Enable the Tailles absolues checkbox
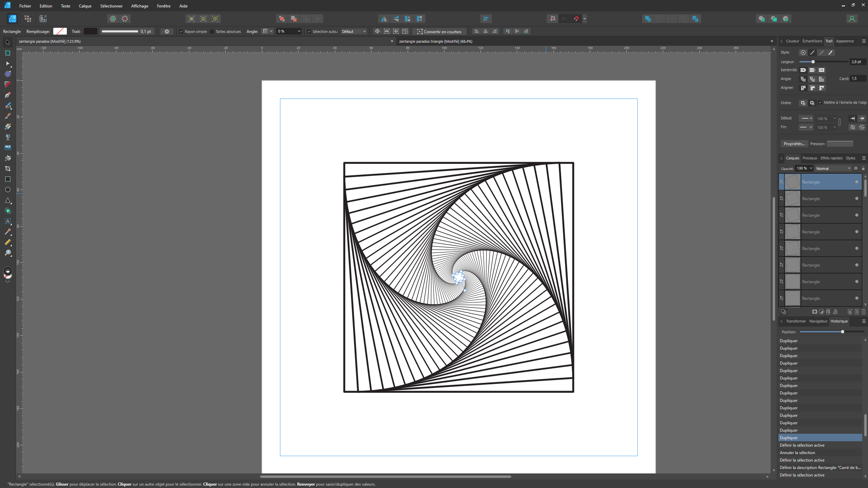Screen dimensions: 868x488 [x=212, y=32]
